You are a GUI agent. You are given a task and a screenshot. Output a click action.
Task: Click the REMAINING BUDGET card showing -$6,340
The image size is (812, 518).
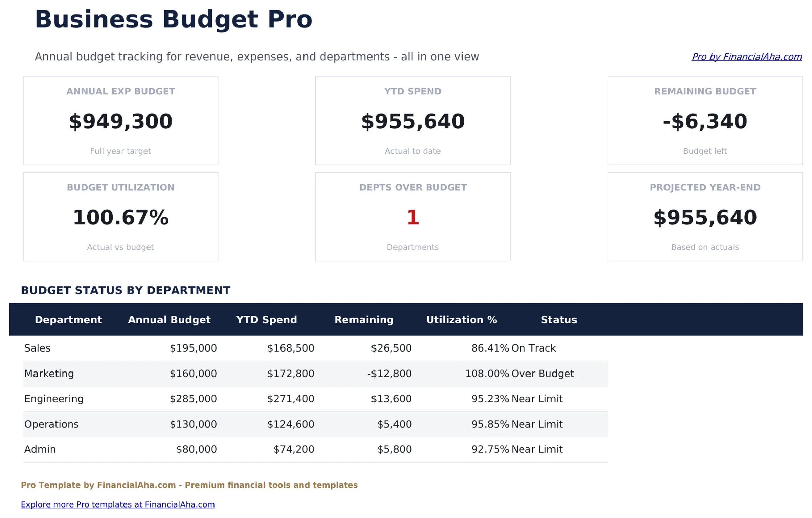pyautogui.click(x=704, y=120)
